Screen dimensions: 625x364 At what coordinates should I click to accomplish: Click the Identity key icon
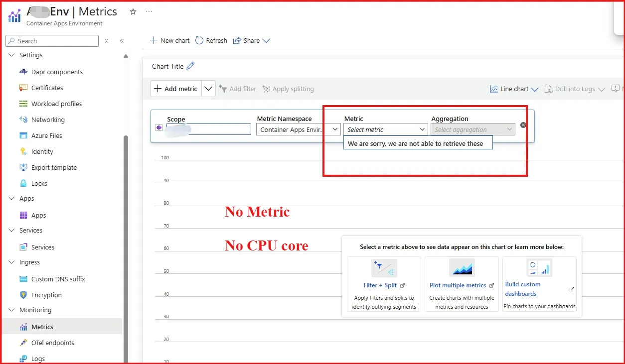[23, 151]
